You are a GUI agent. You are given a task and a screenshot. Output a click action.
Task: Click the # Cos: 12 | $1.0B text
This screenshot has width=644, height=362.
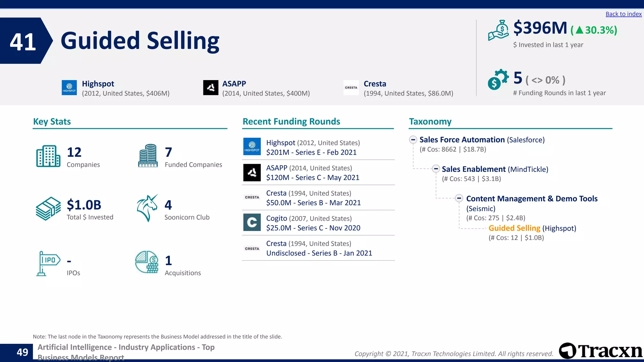[516, 238]
